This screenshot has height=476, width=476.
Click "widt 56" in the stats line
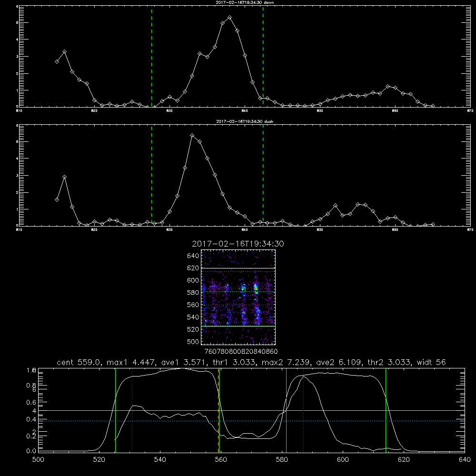click(x=431, y=362)
